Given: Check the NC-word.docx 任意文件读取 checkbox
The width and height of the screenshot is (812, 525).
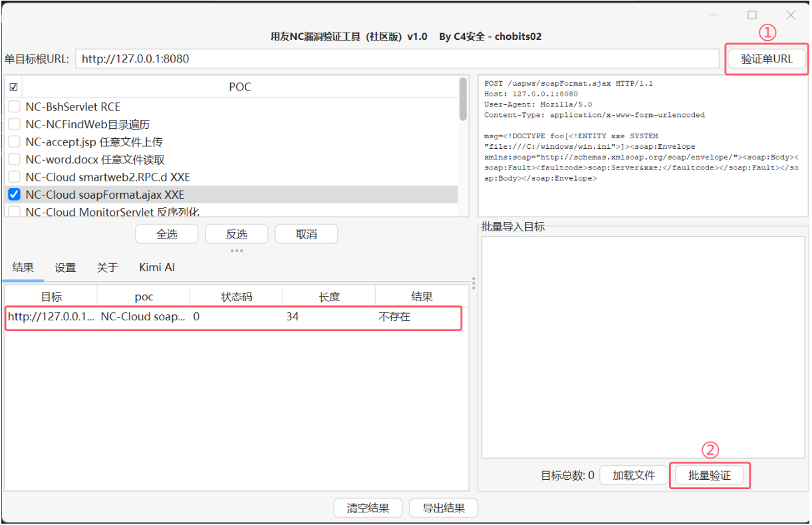Looking at the screenshot, I should coord(14,159).
